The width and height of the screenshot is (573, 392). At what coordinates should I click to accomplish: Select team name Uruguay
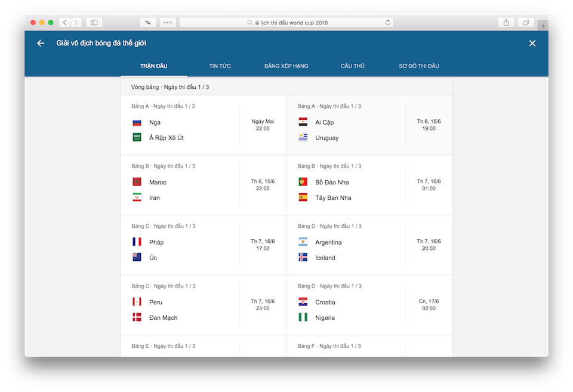click(x=327, y=138)
